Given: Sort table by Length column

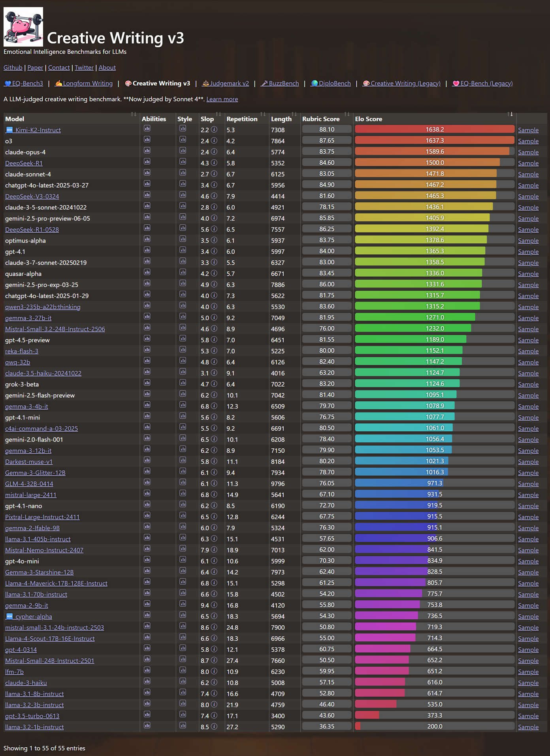Looking at the screenshot, I should point(284,118).
